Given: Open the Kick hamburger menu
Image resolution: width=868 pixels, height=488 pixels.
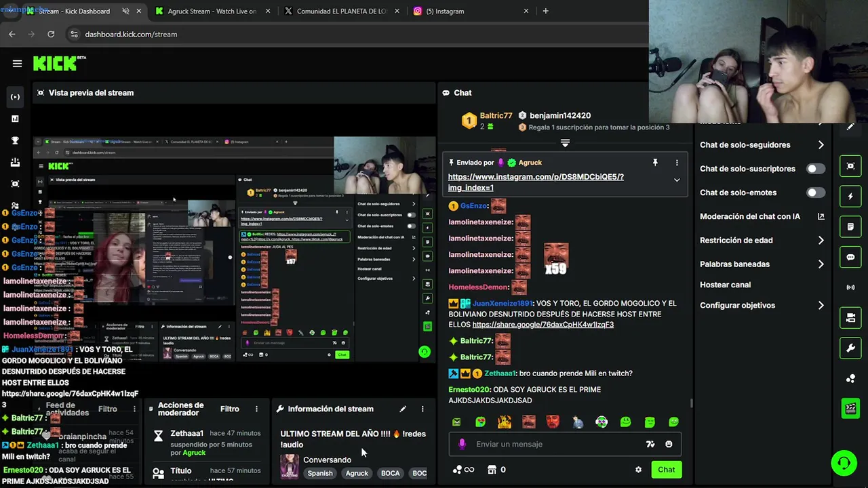Looking at the screenshot, I should tap(18, 64).
